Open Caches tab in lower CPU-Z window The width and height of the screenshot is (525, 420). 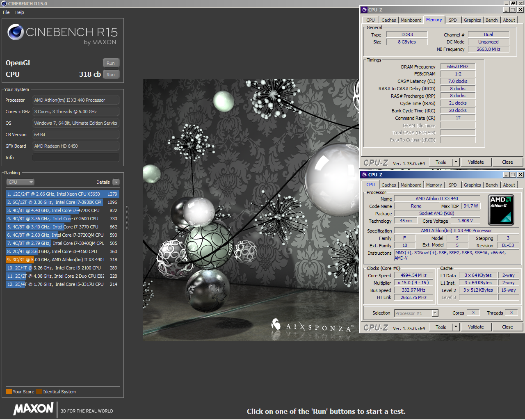388,185
